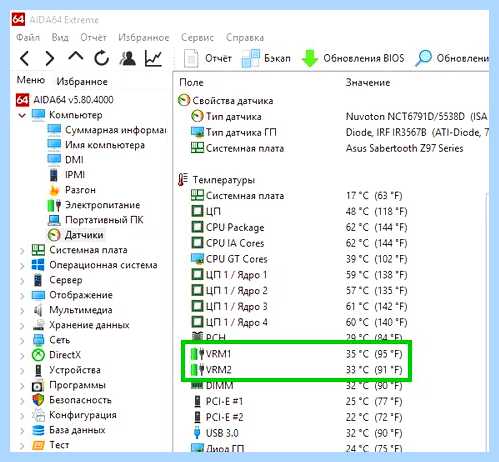The height and width of the screenshot is (462, 499).
Task: Select Электропитание tree item
Action: [x=94, y=205]
